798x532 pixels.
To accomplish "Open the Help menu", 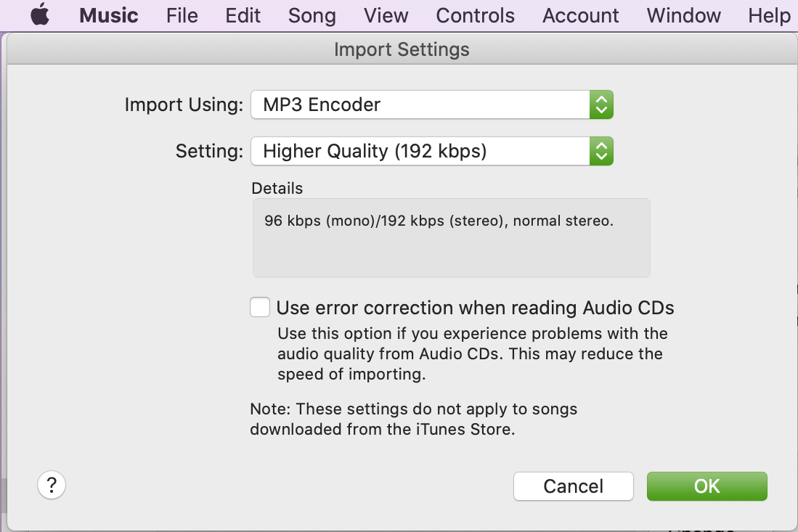I will coord(769,15).
